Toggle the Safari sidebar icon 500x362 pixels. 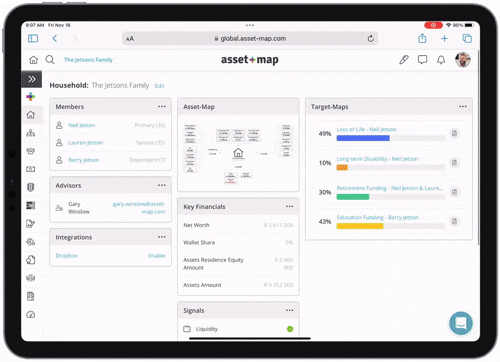point(33,38)
